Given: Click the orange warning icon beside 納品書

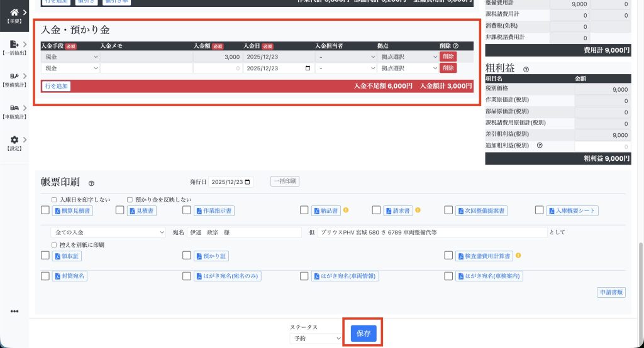Looking at the screenshot, I should point(346,210).
